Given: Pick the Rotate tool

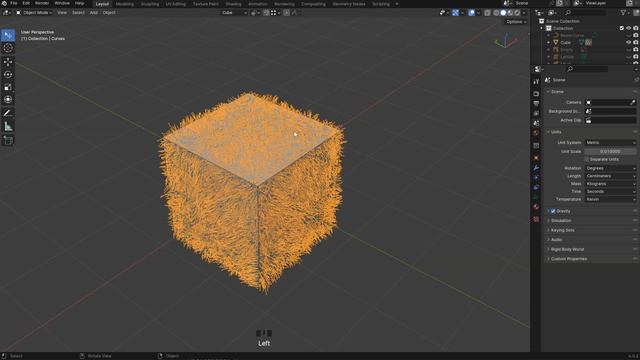Looking at the screenshot, I should pos(8,75).
